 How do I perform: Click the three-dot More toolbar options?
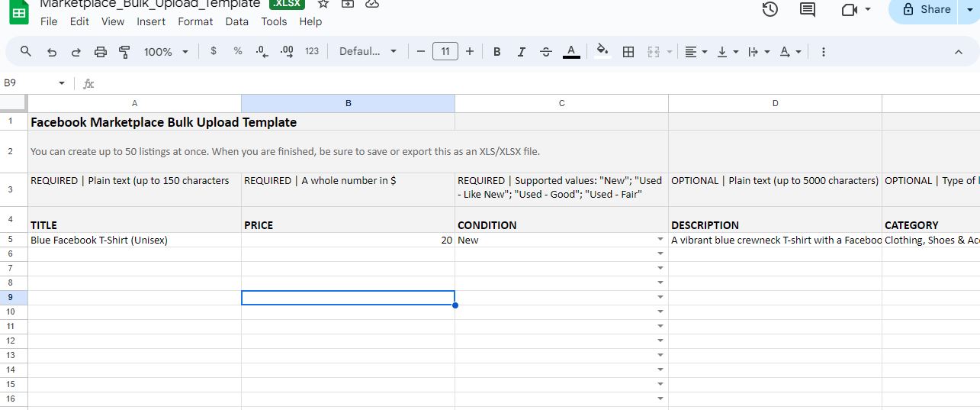click(x=824, y=51)
